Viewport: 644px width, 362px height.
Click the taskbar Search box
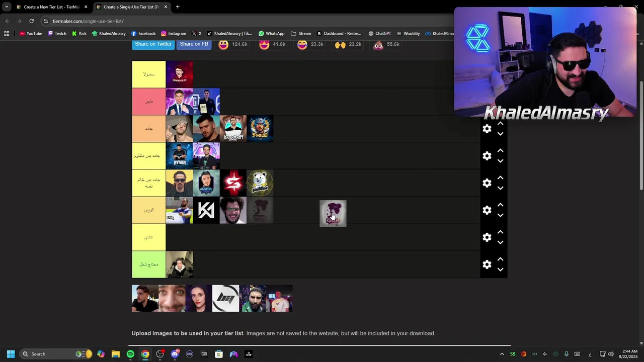click(x=56, y=354)
